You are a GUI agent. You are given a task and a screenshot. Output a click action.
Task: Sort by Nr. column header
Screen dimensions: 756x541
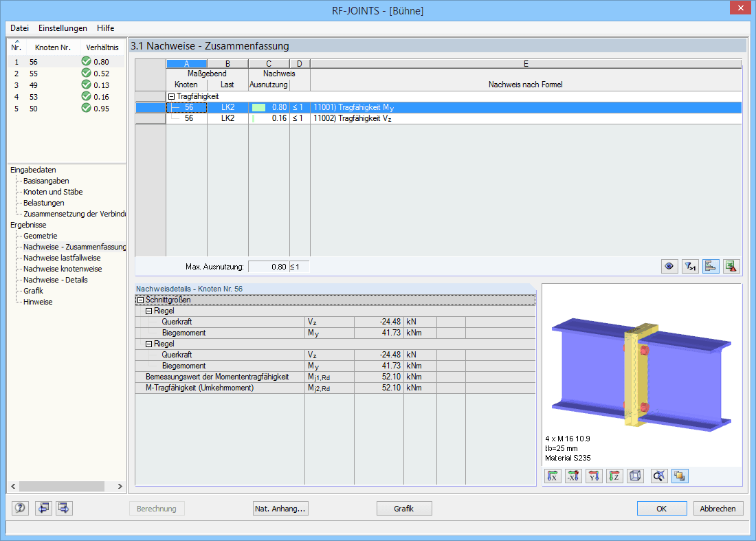[x=16, y=47]
